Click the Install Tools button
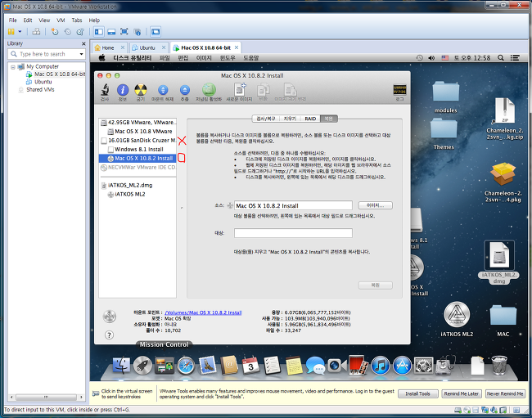Image resolution: width=532 pixels, height=418 pixels. [417, 393]
